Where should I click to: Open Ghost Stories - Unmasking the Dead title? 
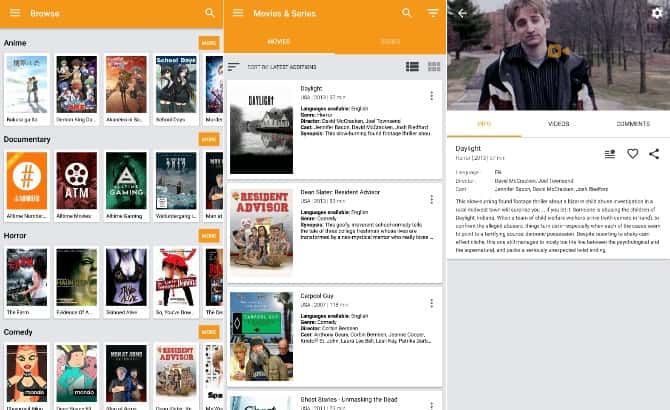[349, 400]
